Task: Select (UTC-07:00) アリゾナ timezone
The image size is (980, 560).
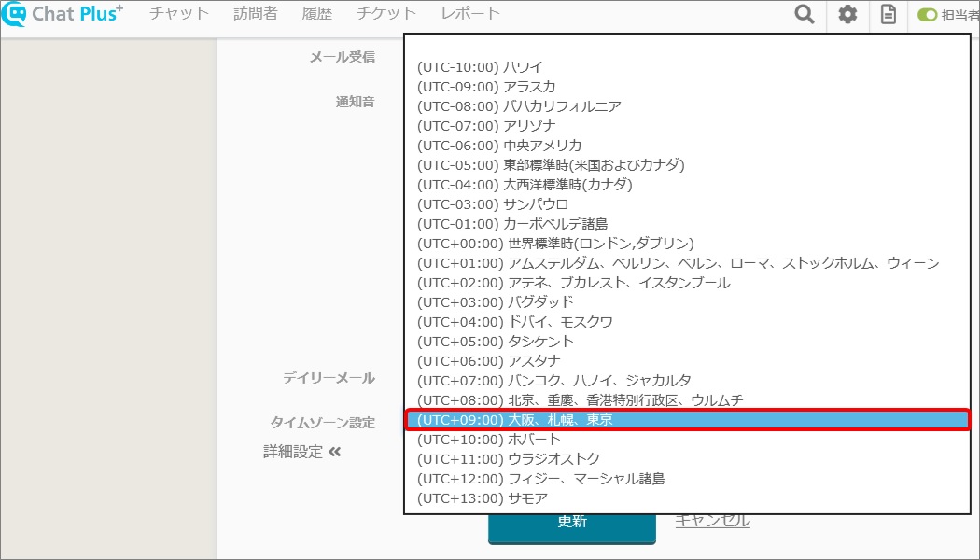Action: click(x=687, y=126)
